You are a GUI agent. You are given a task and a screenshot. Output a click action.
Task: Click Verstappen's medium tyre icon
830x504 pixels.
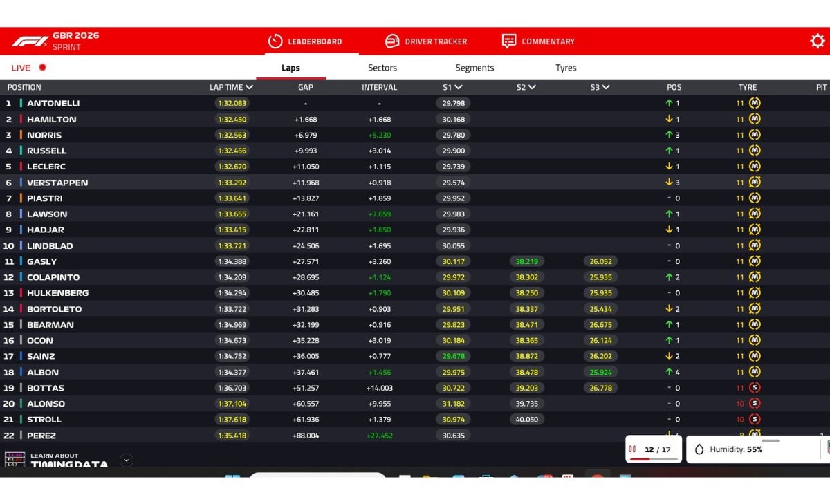click(755, 183)
